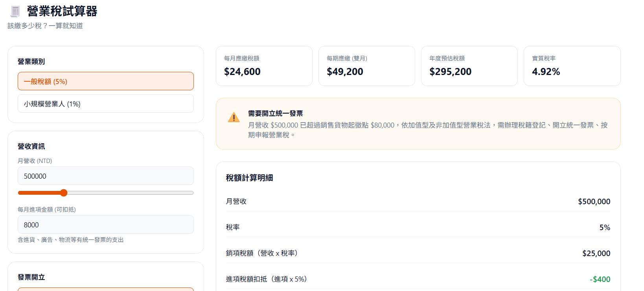Screen dimensions: 644x291
Task: Click the 營收資訊 section heading
Action: click(31, 146)
